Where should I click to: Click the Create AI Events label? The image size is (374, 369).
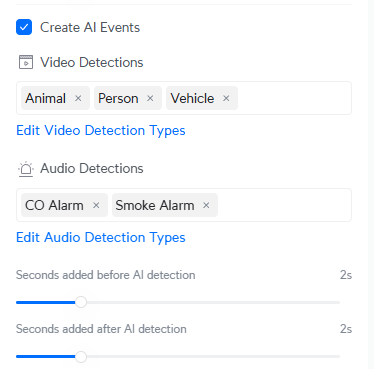tap(90, 27)
